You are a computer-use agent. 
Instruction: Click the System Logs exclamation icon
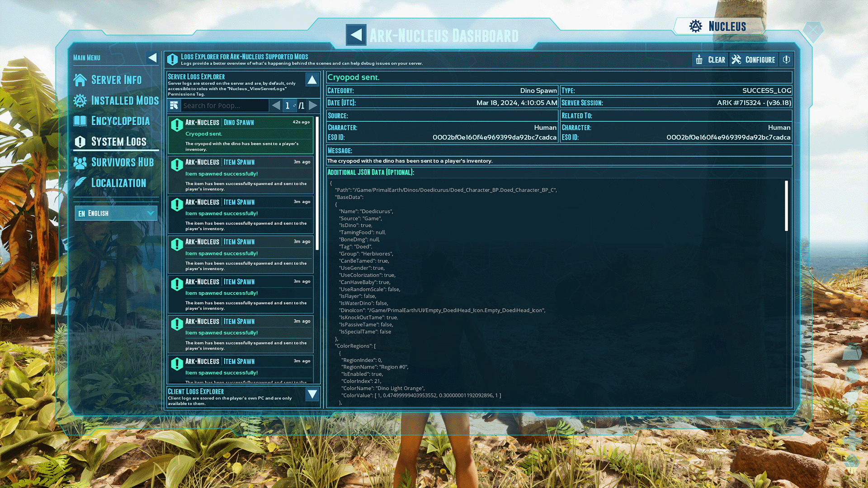coord(80,141)
